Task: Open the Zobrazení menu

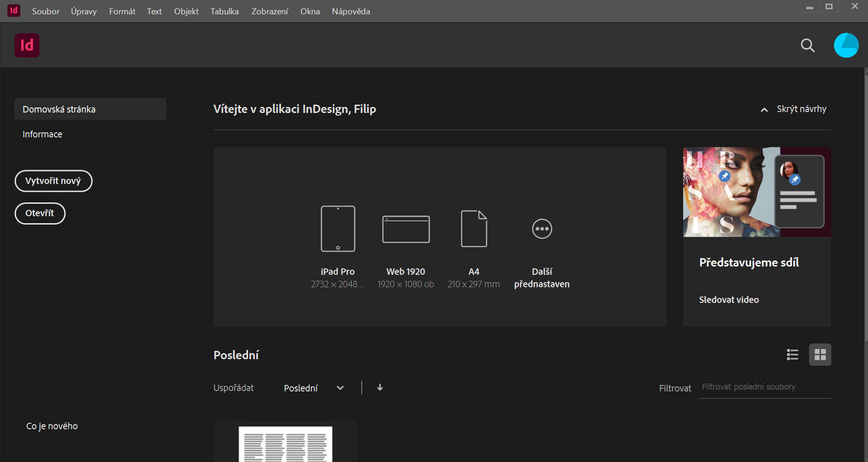Action: coord(270,12)
